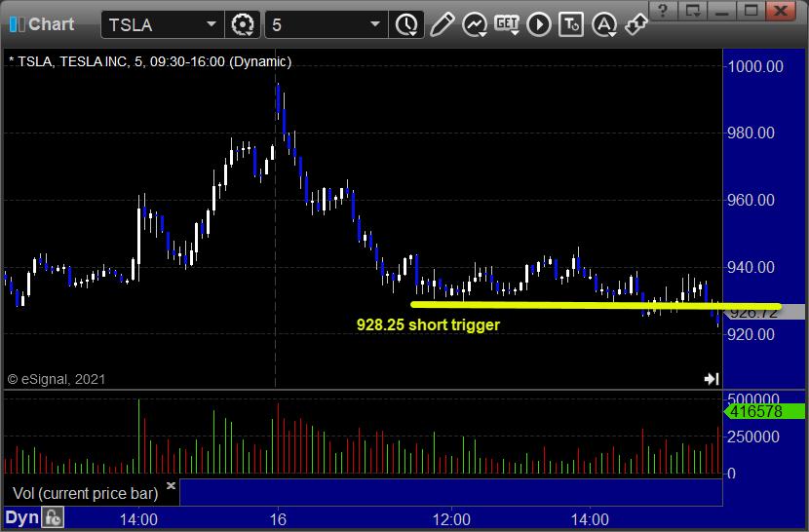
Task: Click the 920.00 price axis label
Action: click(x=751, y=334)
